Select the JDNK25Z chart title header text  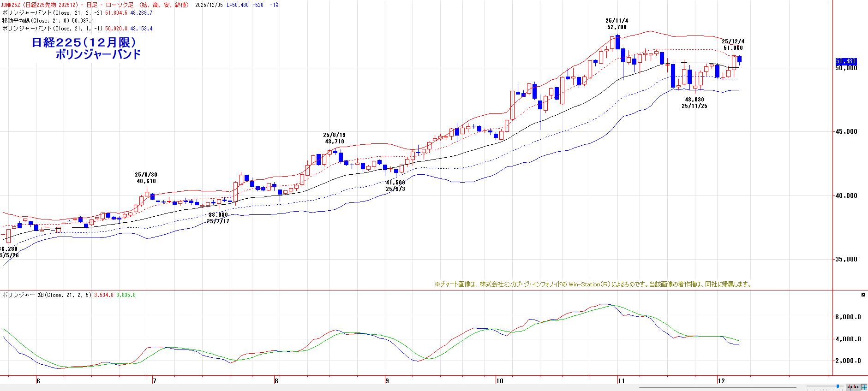coord(96,5)
